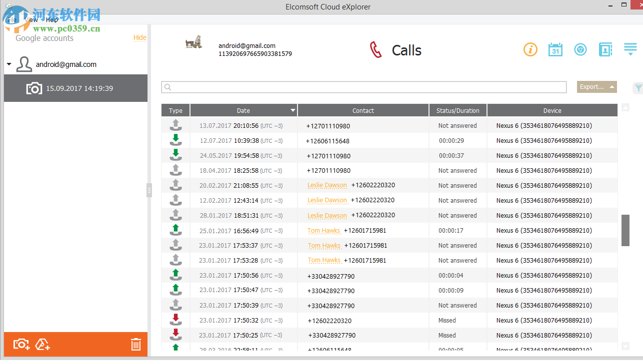Click call icon for 23.01.2017 17:50:39
This screenshot has height=364, width=643.
point(175,305)
